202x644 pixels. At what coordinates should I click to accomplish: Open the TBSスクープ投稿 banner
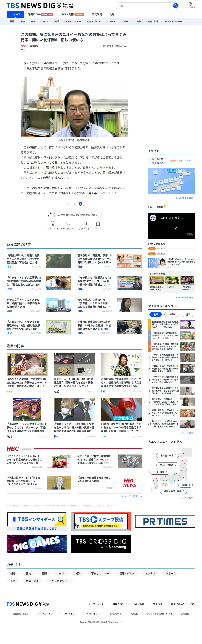click(x=101, y=521)
